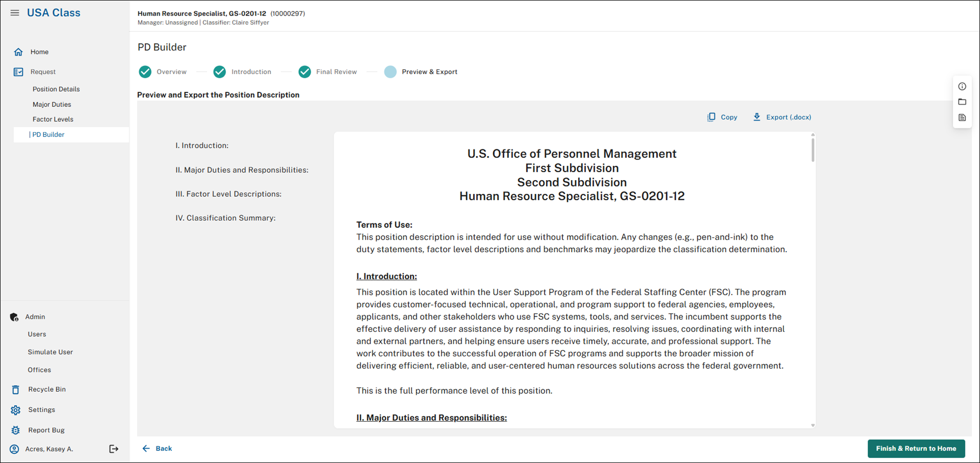Open the document notes icon in right panel

pos(962,118)
